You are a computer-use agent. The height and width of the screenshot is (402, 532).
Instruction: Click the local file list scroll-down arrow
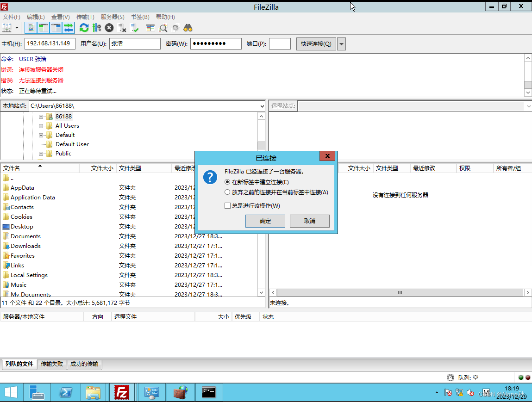261,292
